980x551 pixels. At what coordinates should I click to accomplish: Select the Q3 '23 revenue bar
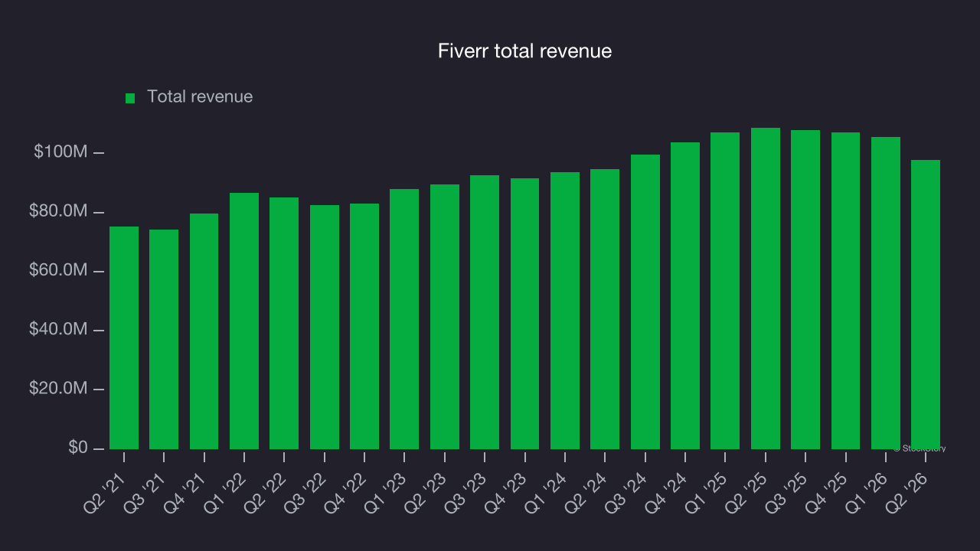pyautogui.click(x=485, y=312)
